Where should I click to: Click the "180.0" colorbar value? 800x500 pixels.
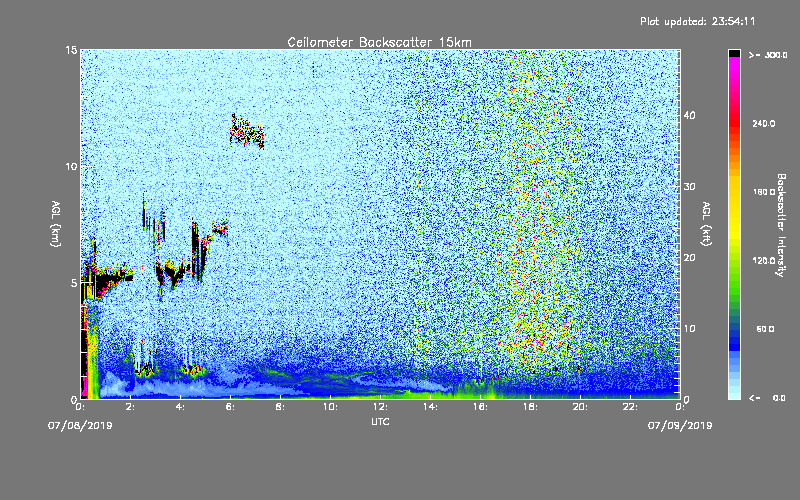(764, 192)
